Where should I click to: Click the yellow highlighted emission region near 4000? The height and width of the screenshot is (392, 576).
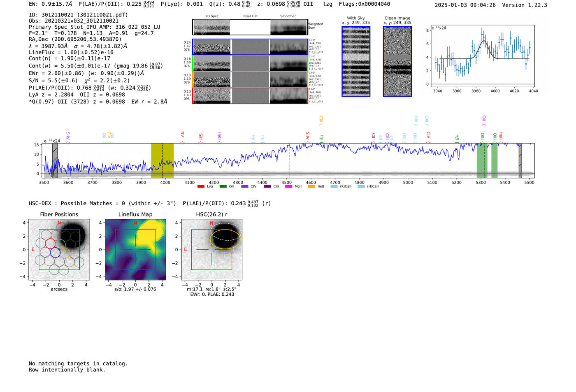point(162,160)
